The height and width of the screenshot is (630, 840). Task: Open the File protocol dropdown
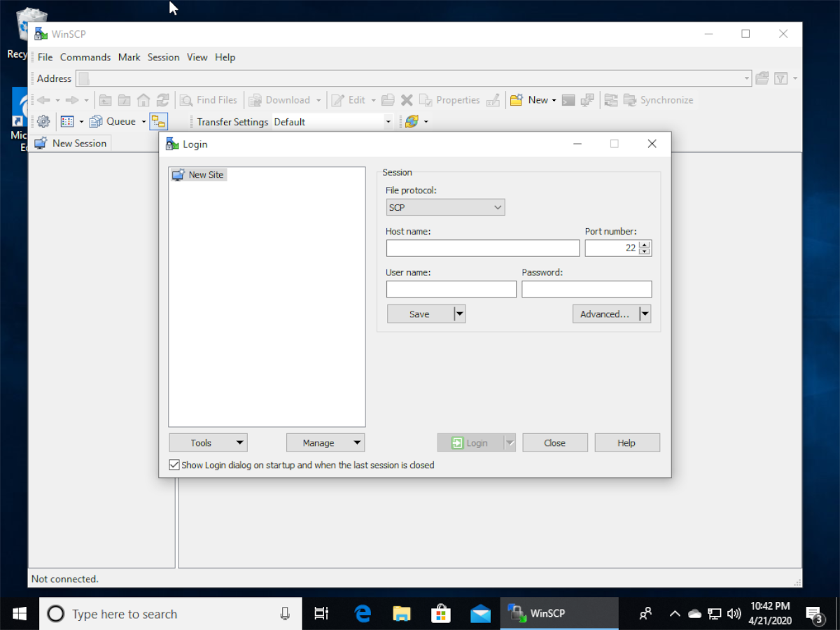[496, 207]
